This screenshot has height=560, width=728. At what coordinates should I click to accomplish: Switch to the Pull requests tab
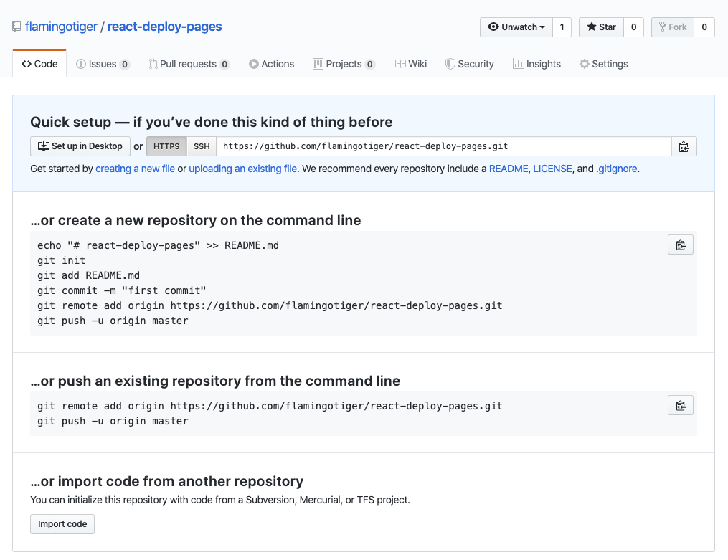[x=188, y=64]
